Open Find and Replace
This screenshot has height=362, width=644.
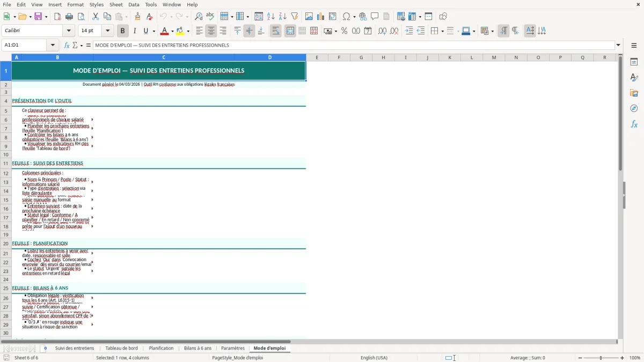(199, 17)
